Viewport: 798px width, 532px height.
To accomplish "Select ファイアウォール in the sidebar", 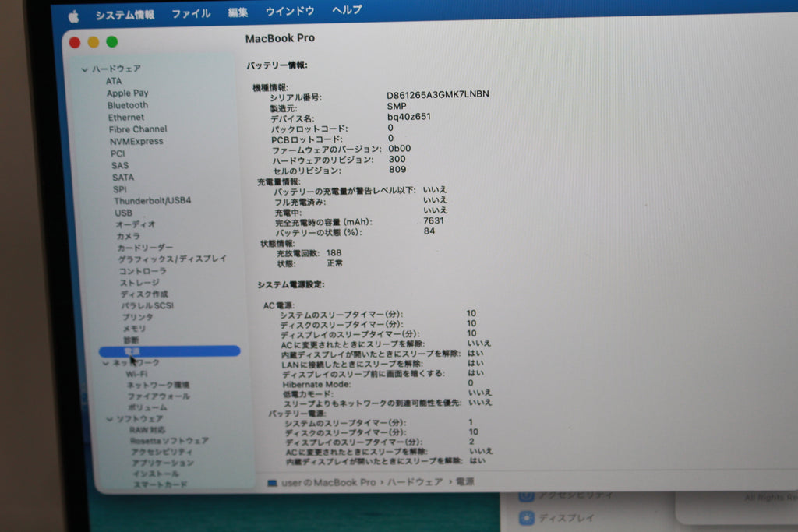I will click(x=159, y=396).
